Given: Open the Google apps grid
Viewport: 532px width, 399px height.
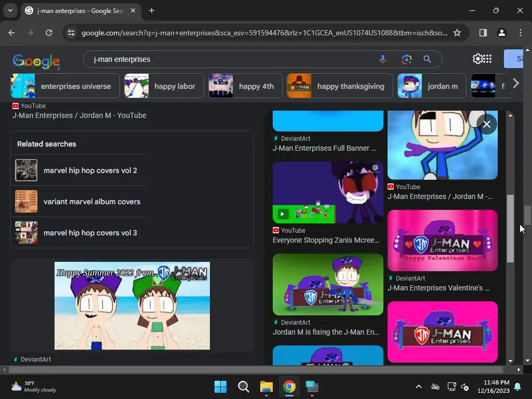Looking at the screenshot, I should (x=487, y=59).
